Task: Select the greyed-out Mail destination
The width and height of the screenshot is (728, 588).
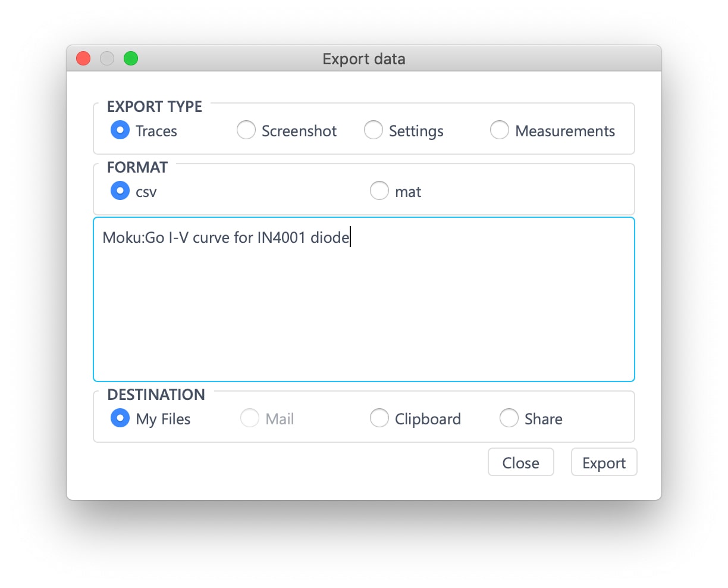Action: click(250, 418)
